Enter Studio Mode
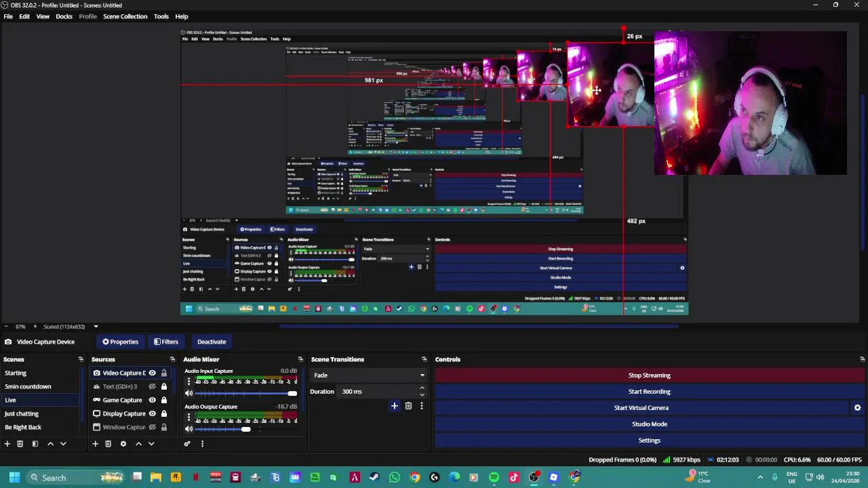The height and width of the screenshot is (488, 868). pos(650,424)
